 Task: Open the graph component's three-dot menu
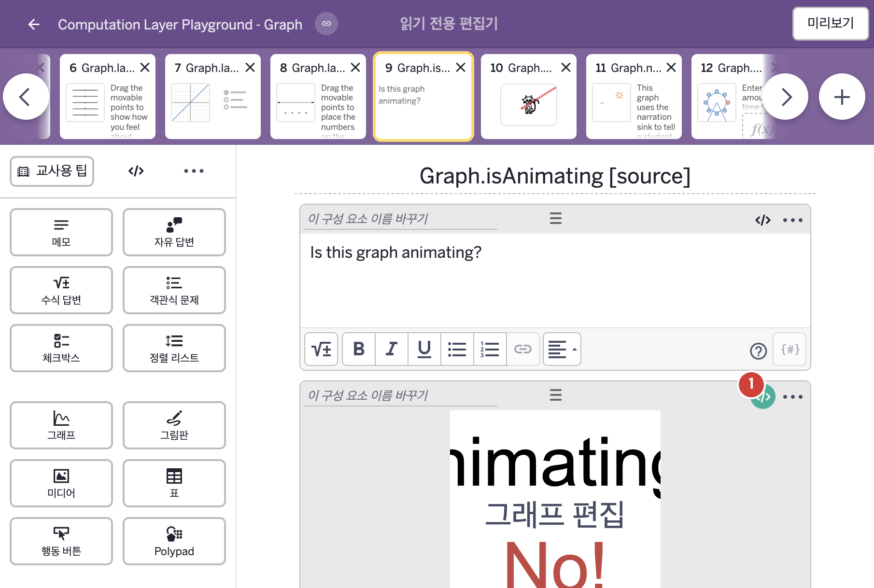coord(793,397)
